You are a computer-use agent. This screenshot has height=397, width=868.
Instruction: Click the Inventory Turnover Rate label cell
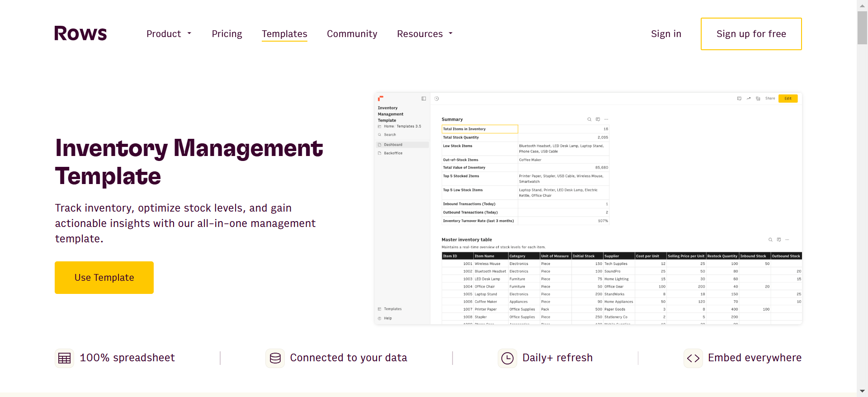click(480, 221)
